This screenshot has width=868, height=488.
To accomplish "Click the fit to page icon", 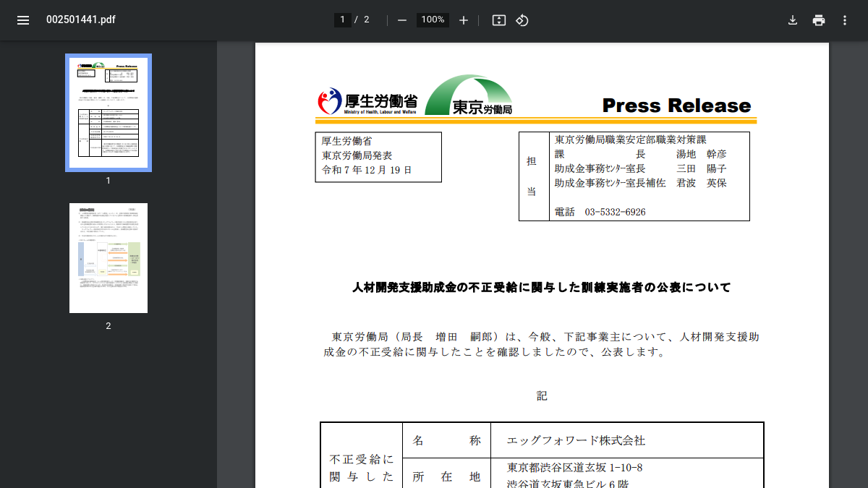I will tap(498, 20).
